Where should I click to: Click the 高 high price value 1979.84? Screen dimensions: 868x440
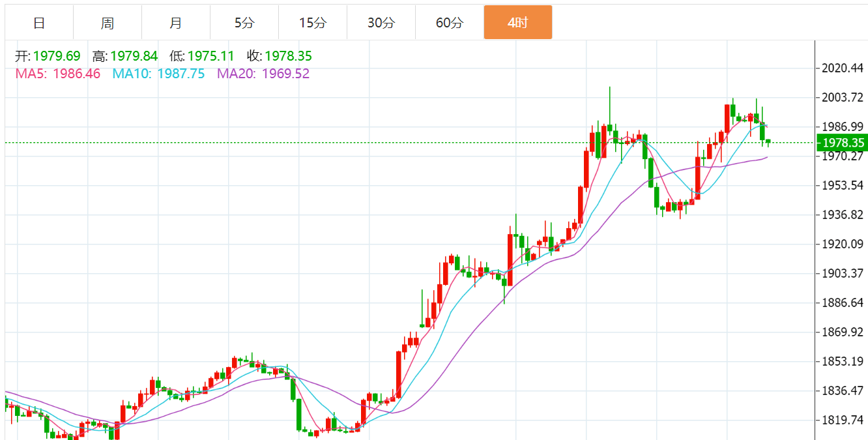coord(134,57)
